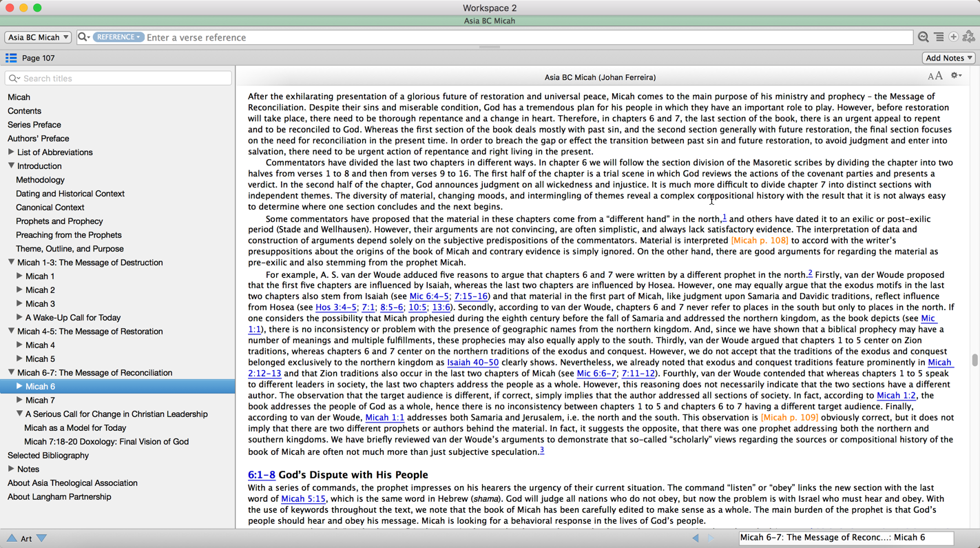980x548 pixels.
Task: Click the fuzzy search magnifier icon
Action: pos(924,37)
